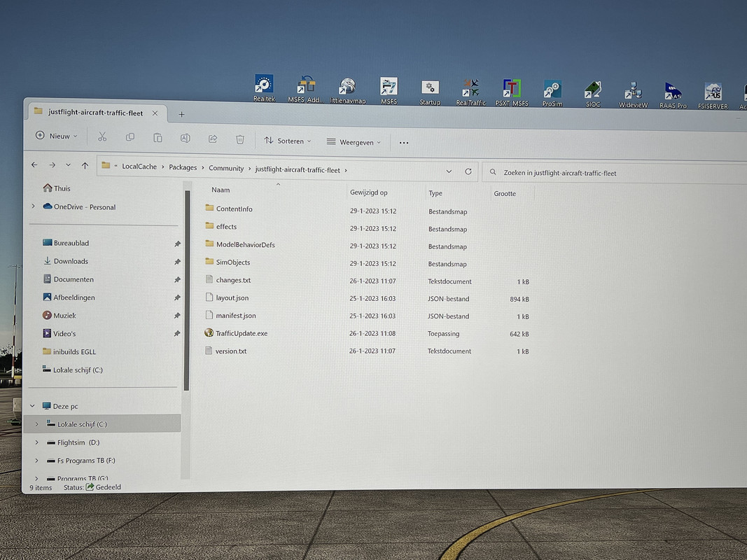Click the search box for justflight-aircraft-traffic-fleet
The height and width of the screenshot is (560, 747).
(615, 173)
